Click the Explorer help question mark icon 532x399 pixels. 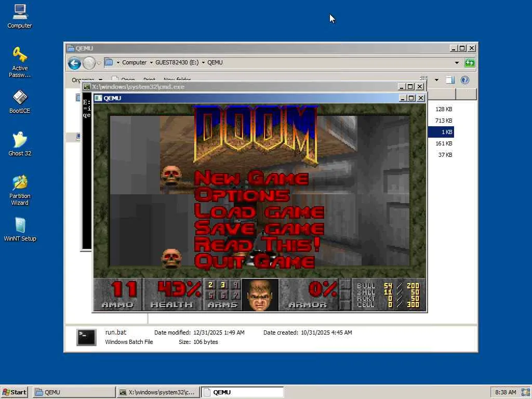tap(465, 80)
